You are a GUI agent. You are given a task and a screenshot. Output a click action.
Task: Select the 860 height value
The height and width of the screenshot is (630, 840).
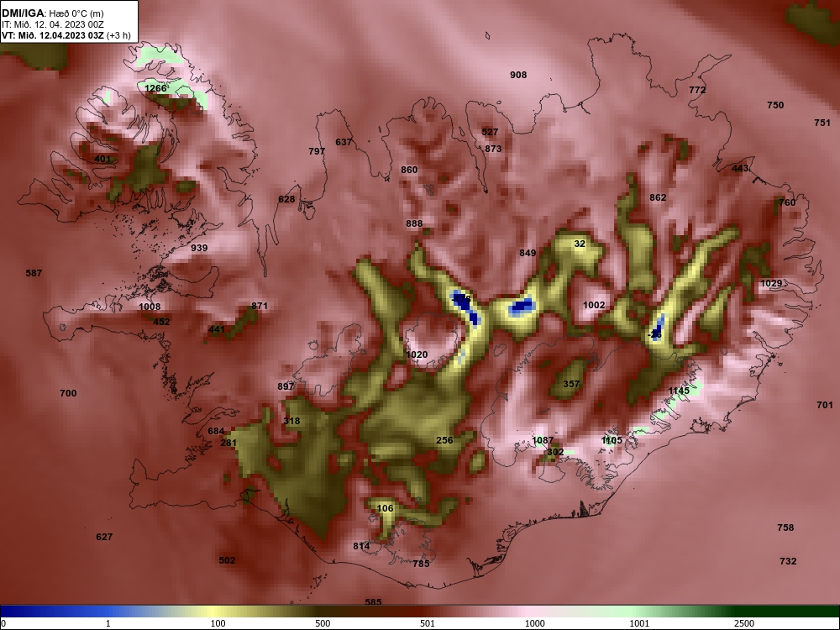coord(409,170)
